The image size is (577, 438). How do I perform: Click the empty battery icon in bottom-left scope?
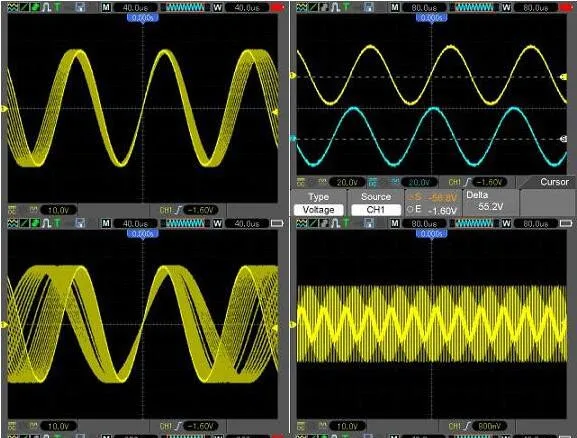[x=277, y=223]
